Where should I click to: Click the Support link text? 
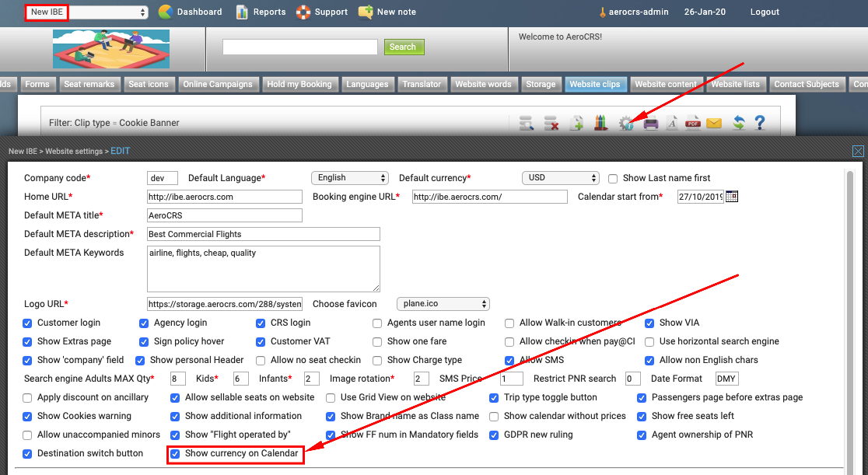click(x=331, y=12)
